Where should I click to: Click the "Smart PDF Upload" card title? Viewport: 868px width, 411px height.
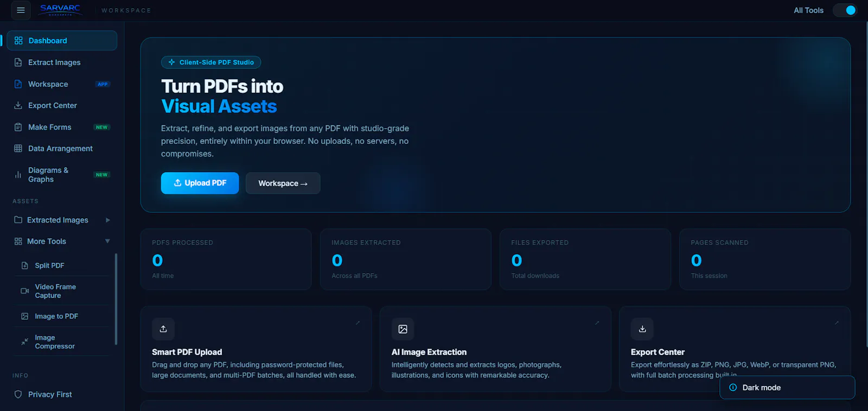(x=187, y=352)
